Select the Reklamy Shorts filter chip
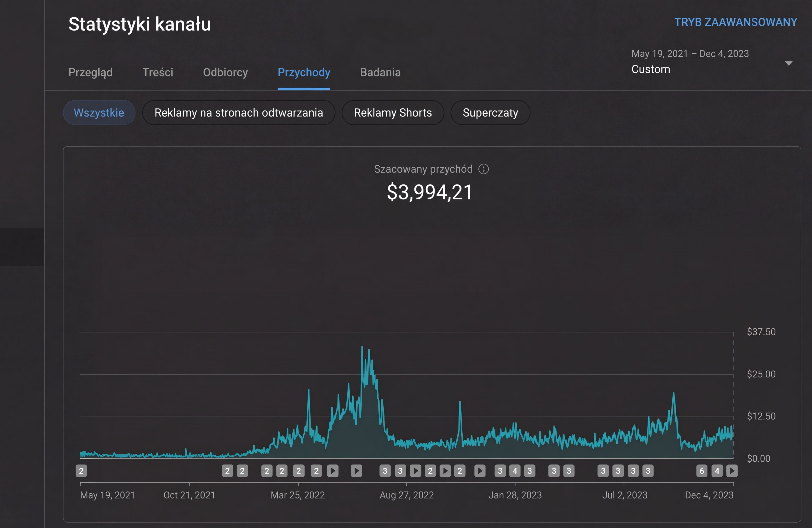Viewport: 812px width, 528px height. point(393,113)
